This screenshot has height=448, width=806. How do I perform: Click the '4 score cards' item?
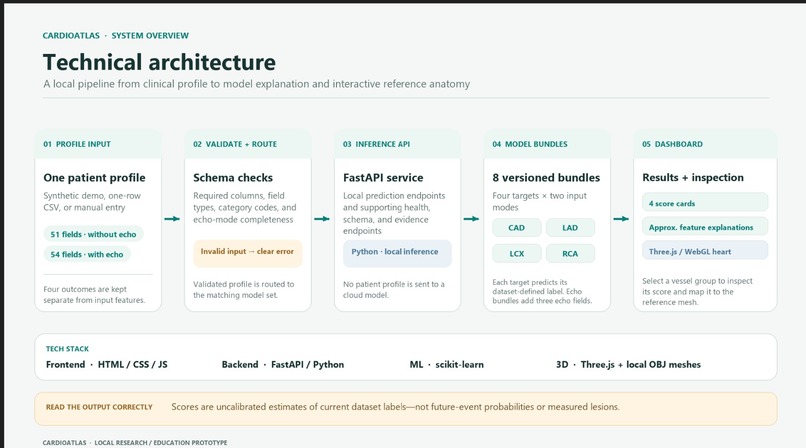(x=705, y=202)
